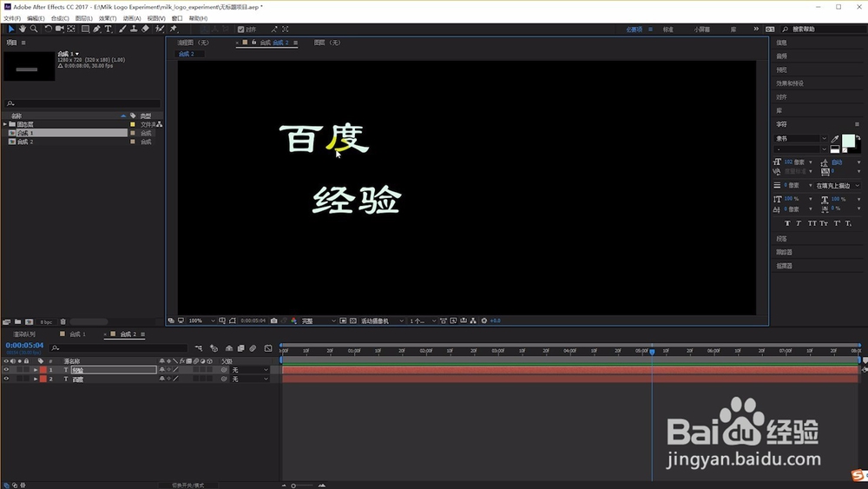Click the red label color of layer 1
Image resolution: width=868 pixels, height=489 pixels.
pyautogui.click(x=43, y=370)
